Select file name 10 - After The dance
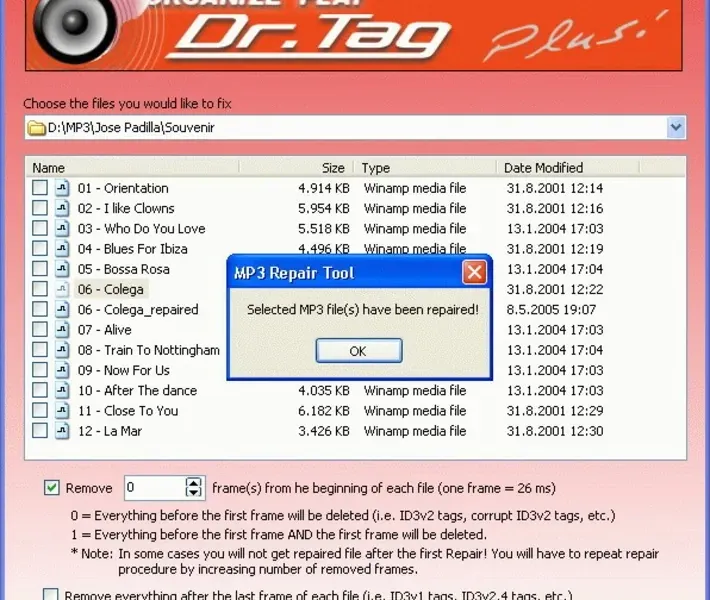 [x=137, y=390]
